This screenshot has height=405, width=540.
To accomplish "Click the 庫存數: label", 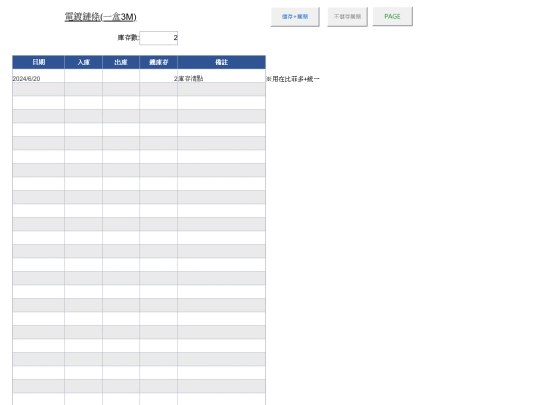I will 128,38.
